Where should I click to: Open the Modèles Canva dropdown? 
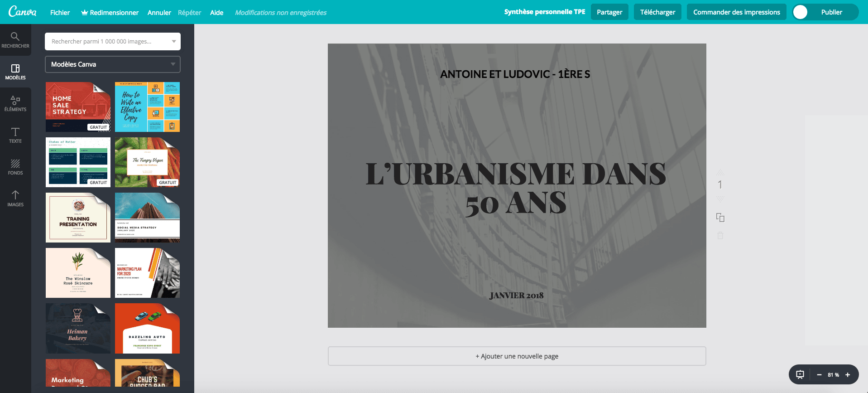(x=113, y=64)
